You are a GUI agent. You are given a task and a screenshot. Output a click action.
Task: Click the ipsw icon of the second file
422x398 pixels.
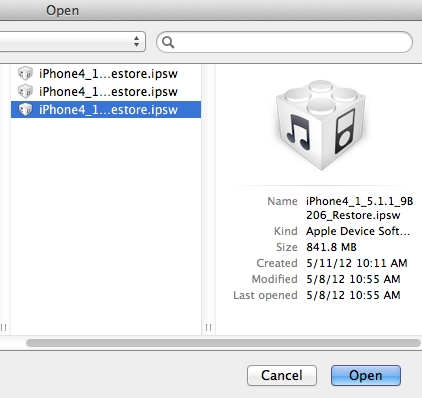pos(25,91)
